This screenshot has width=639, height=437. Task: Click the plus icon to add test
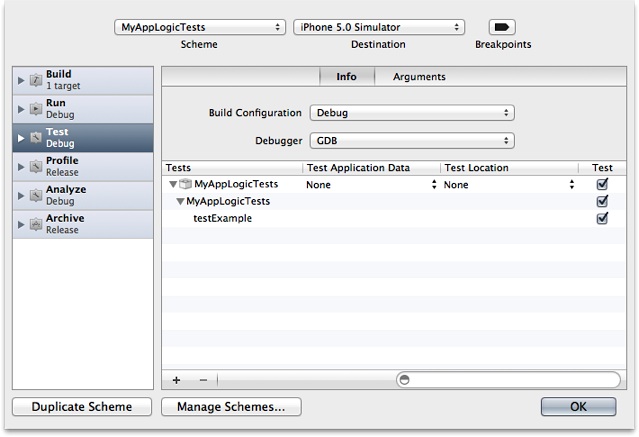pos(177,380)
